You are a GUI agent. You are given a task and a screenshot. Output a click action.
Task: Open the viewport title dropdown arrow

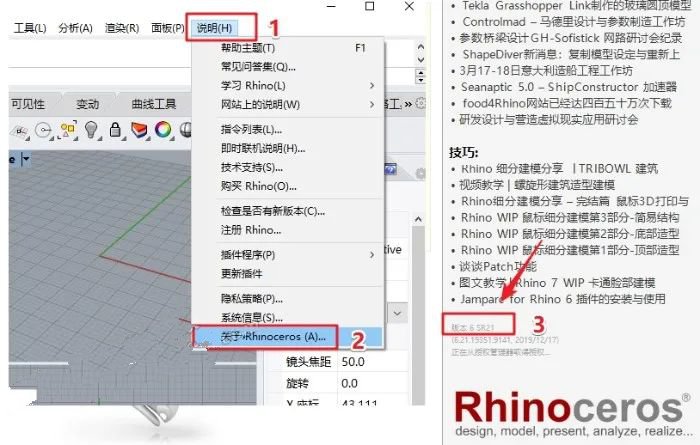pyautogui.click(x=26, y=159)
